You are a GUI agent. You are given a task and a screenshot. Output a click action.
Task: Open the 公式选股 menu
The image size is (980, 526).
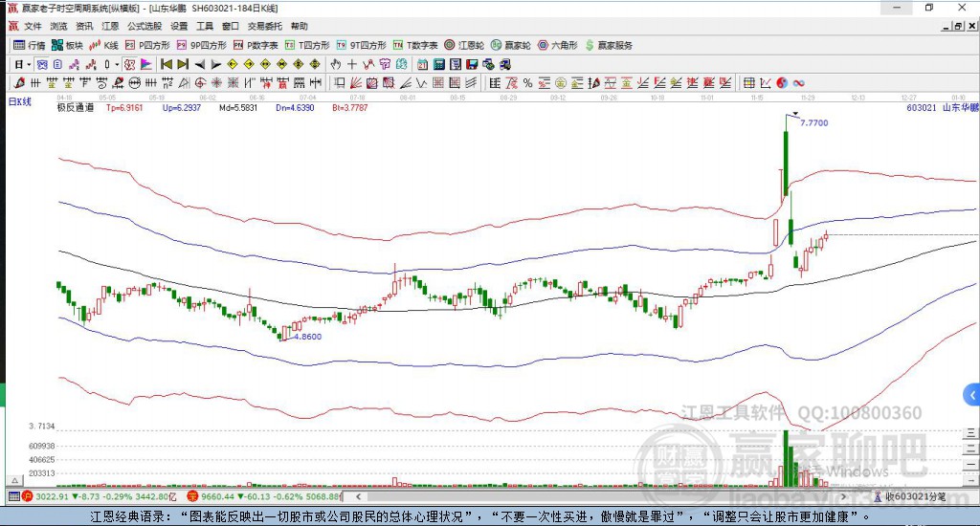pos(145,26)
